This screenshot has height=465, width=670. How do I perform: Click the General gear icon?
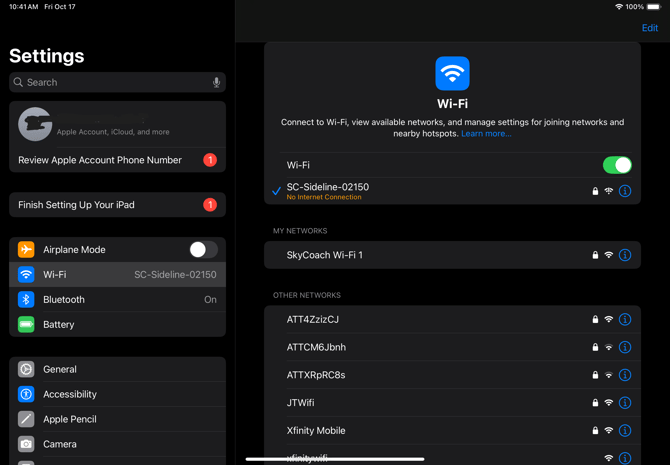coord(26,369)
